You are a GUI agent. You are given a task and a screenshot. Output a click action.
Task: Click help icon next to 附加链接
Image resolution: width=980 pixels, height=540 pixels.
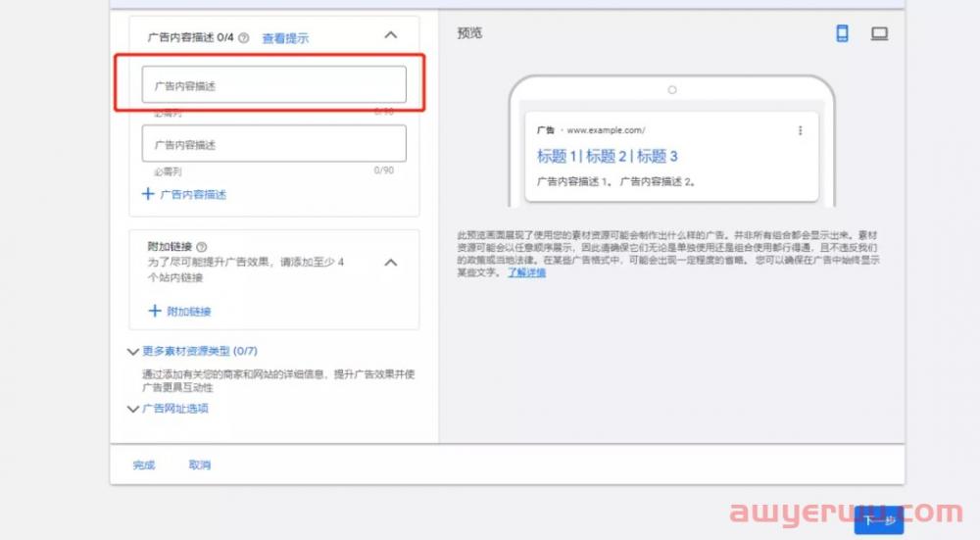click(202, 247)
